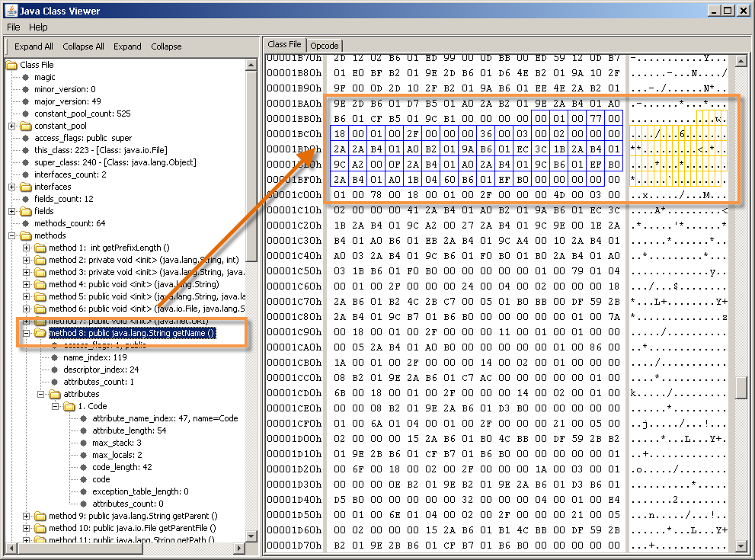Click the 1. Code folder icon

[70, 406]
